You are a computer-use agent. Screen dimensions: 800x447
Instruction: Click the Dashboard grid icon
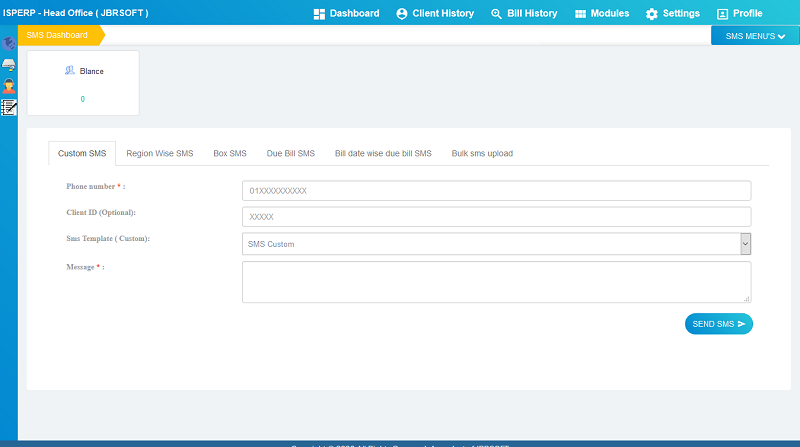coord(319,14)
